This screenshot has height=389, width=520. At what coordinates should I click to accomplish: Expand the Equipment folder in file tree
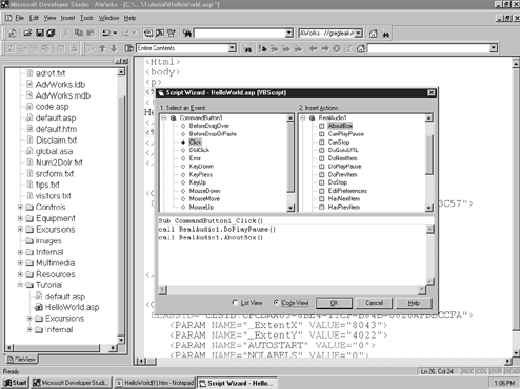point(20,218)
